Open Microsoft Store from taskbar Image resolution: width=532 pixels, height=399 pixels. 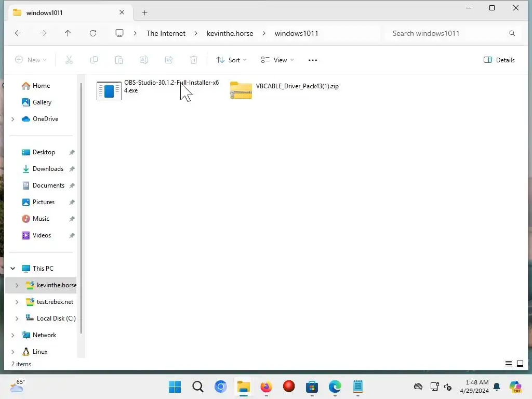click(x=312, y=387)
